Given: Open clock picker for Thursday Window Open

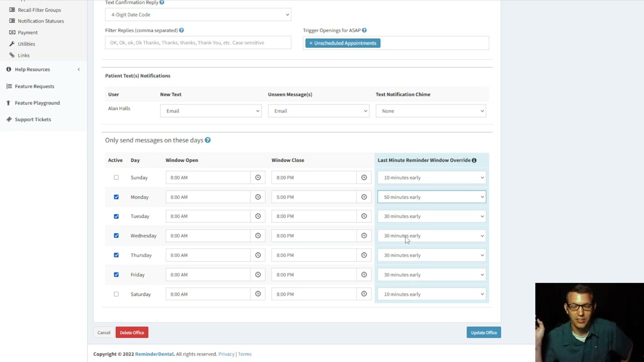Looking at the screenshot, I should (x=258, y=255).
